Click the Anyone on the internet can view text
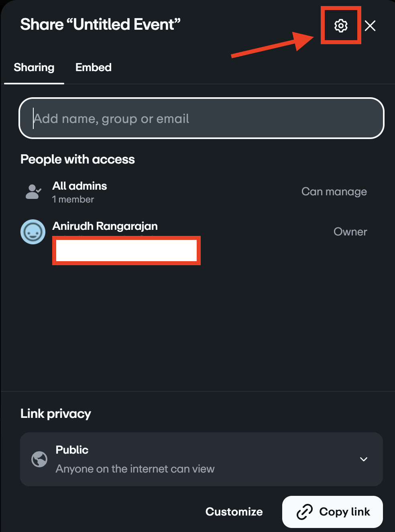395x532 pixels. point(135,469)
